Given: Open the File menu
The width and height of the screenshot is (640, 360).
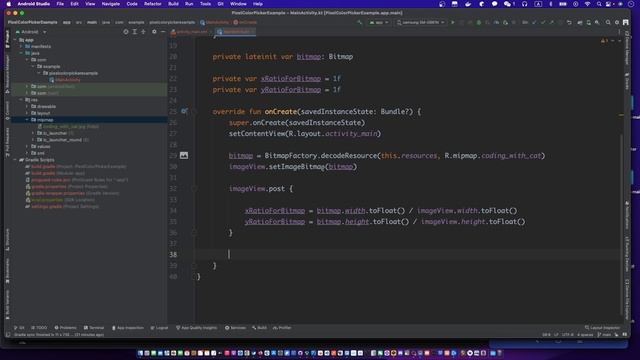Looking at the screenshot, I should (x=60, y=4).
